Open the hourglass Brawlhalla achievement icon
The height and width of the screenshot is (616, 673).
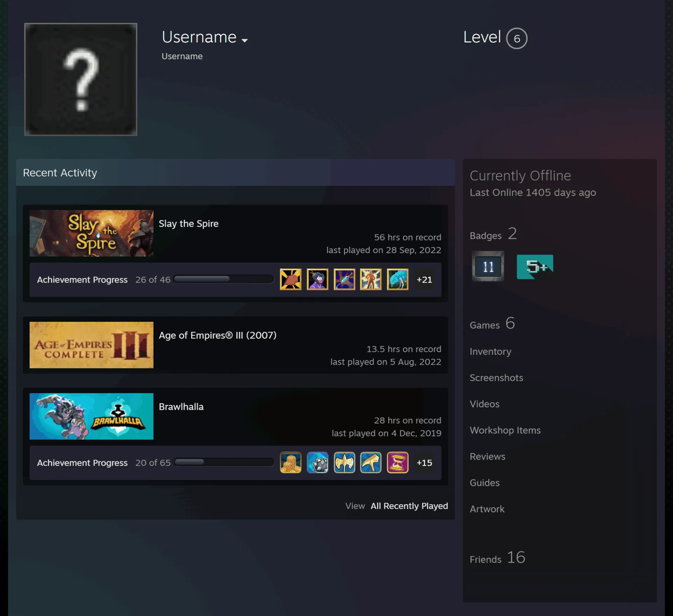click(x=398, y=462)
